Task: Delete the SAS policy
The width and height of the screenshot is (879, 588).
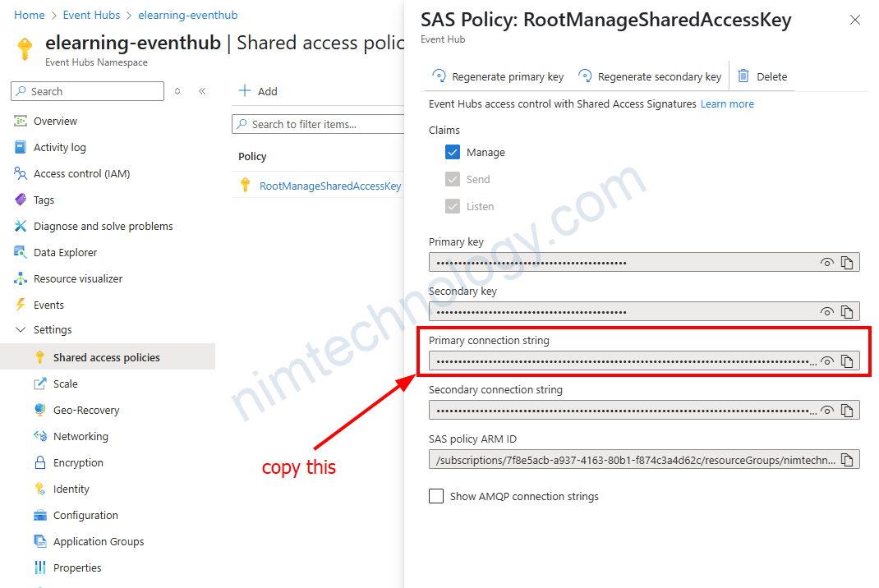Action: tap(762, 76)
